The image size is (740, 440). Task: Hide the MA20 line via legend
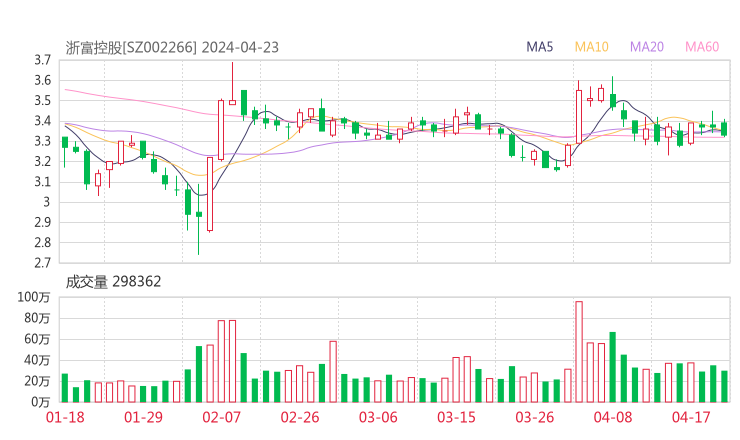(x=647, y=47)
